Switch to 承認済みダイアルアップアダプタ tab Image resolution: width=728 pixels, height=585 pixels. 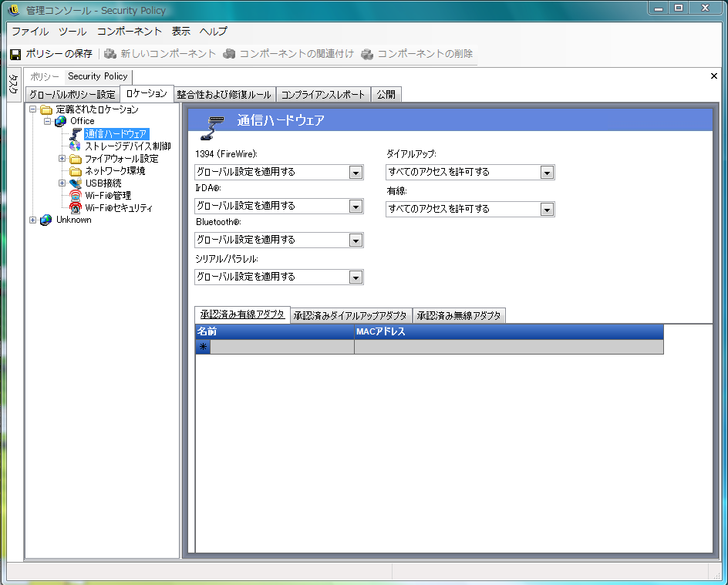coord(351,316)
